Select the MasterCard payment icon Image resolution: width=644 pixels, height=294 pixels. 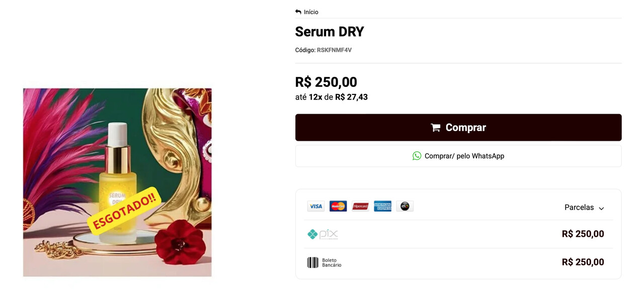(338, 206)
